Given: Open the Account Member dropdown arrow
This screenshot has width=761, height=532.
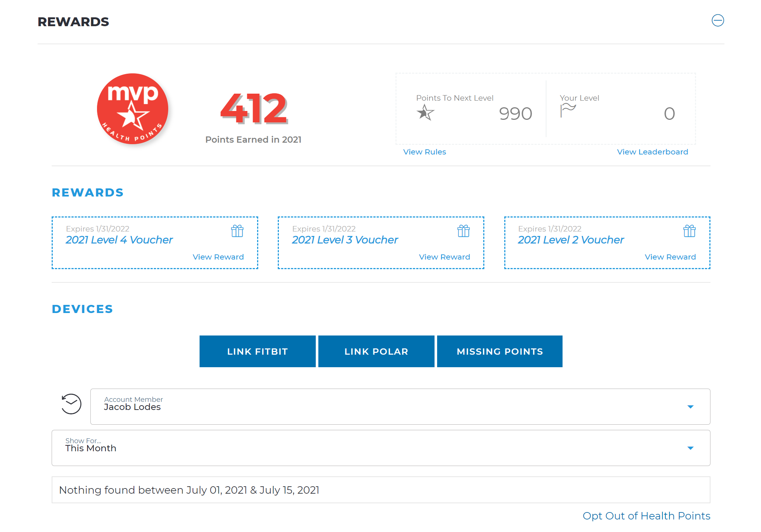Looking at the screenshot, I should pyautogui.click(x=690, y=407).
